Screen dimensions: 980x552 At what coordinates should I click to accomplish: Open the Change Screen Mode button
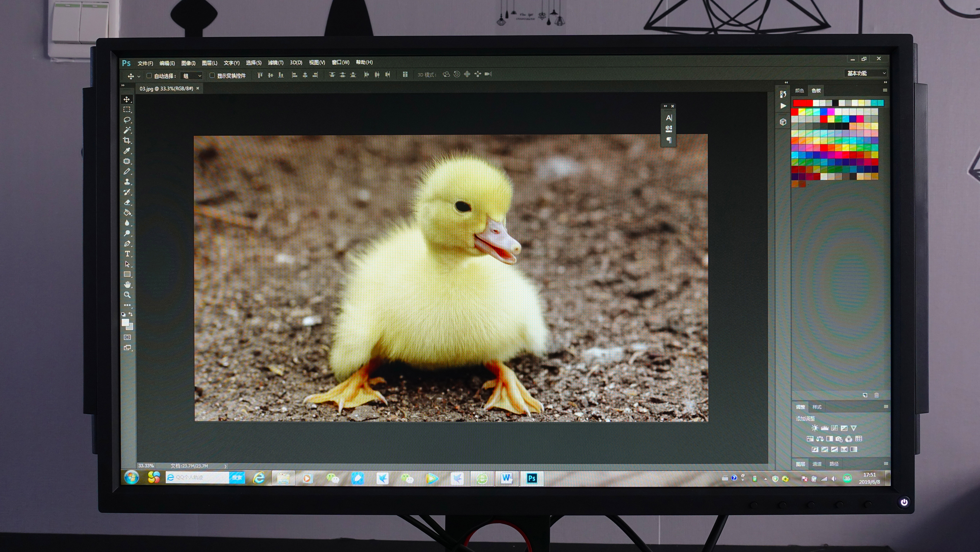click(x=128, y=348)
